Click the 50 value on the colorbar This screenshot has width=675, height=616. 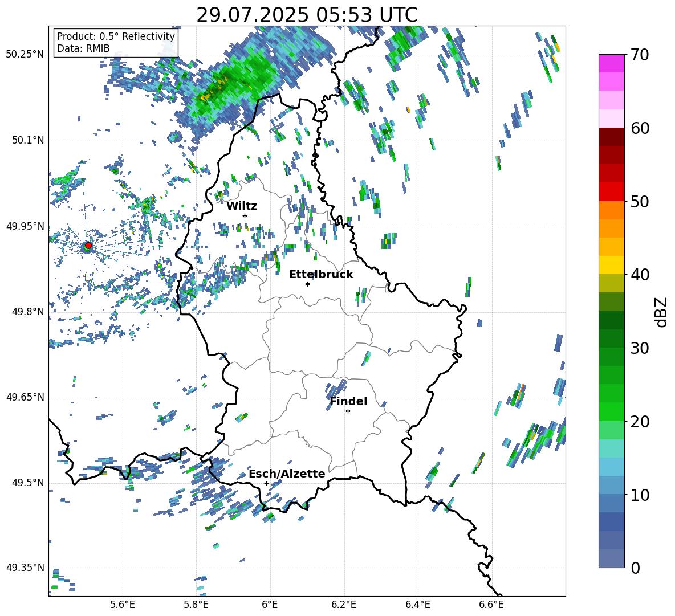coord(639,202)
